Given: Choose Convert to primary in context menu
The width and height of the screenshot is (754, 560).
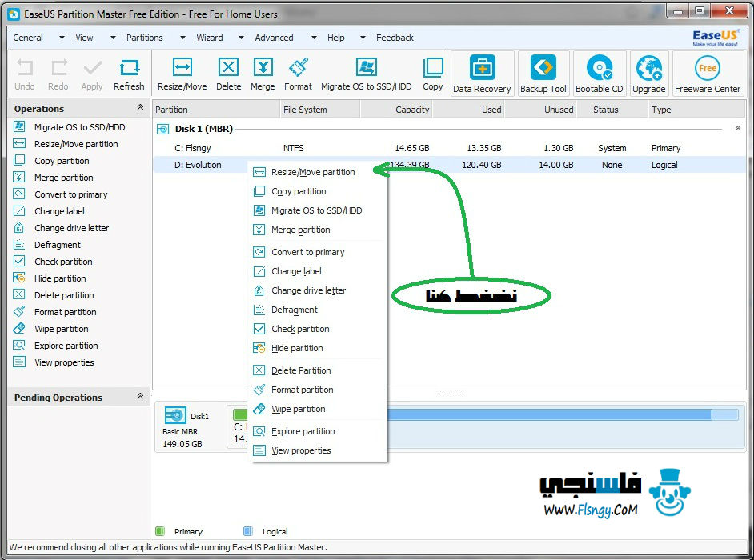Looking at the screenshot, I should [318, 252].
